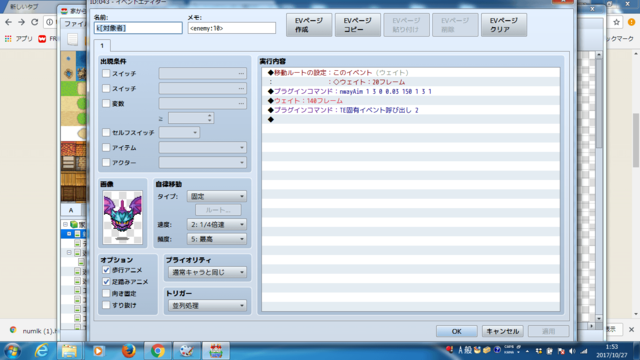Click Chrome forward arrow

(x=21, y=22)
